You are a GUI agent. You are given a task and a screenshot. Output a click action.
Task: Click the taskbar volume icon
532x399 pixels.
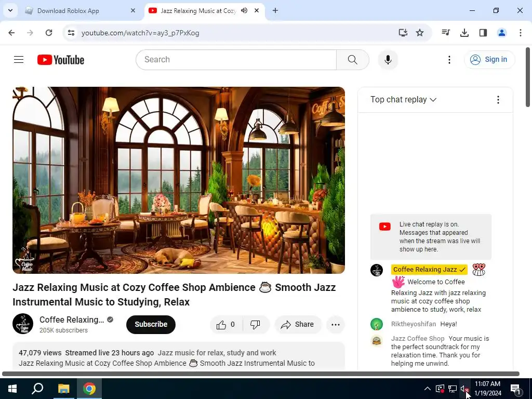coord(464,389)
